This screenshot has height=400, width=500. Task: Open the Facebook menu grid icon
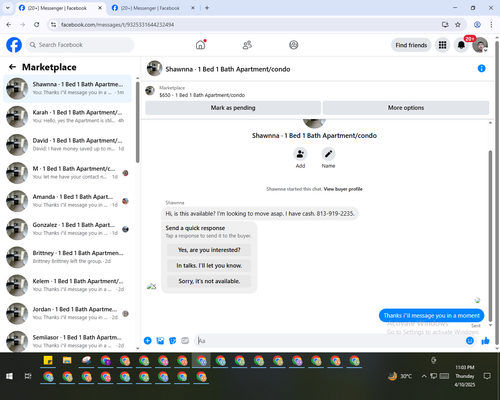coord(442,45)
